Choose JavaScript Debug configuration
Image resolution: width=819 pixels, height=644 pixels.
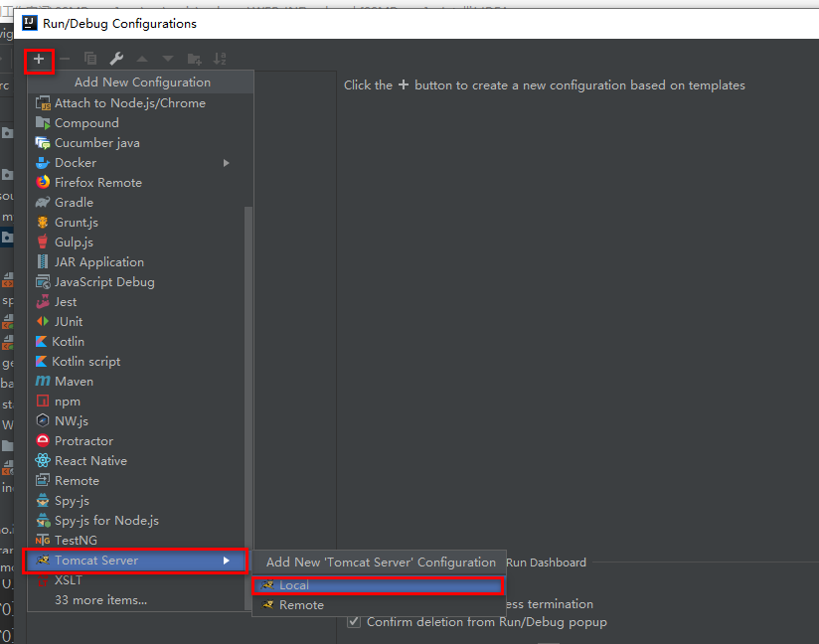(x=137, y=282)
